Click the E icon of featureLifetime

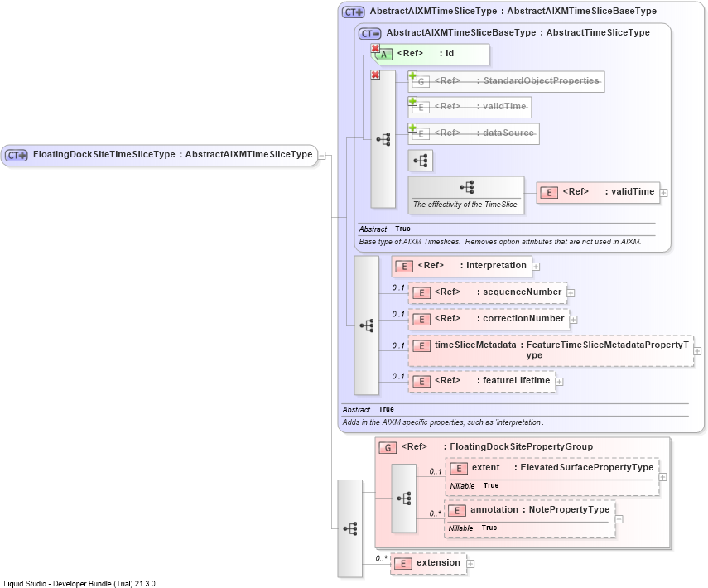click(x=421, y=382)
